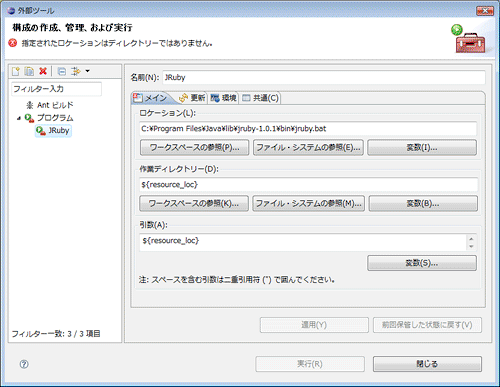Image resolution: width=500 pixels, height=387 pixels.
Task: Click the collapse all icon
Action: [62, 71]
